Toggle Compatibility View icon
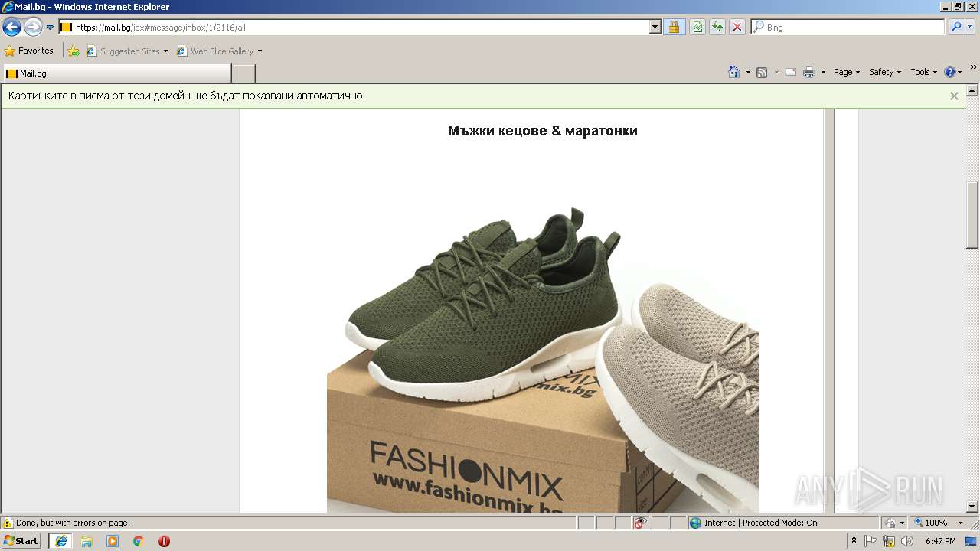Viewport: 980px width, 551px height. (697, 27)
